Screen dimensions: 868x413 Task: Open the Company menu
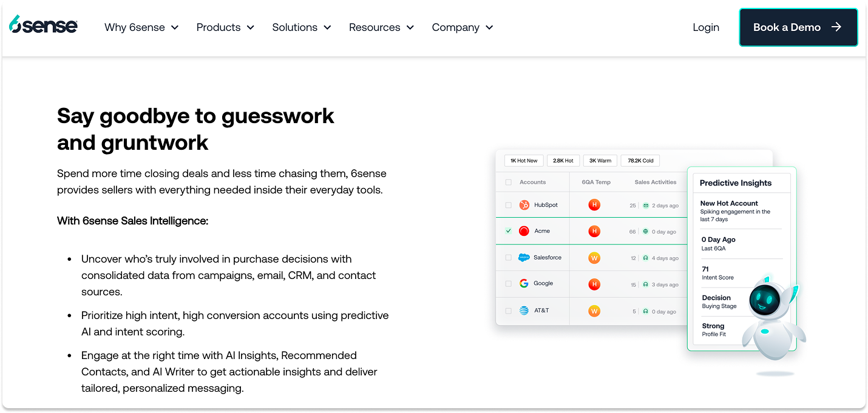[463, 27]
